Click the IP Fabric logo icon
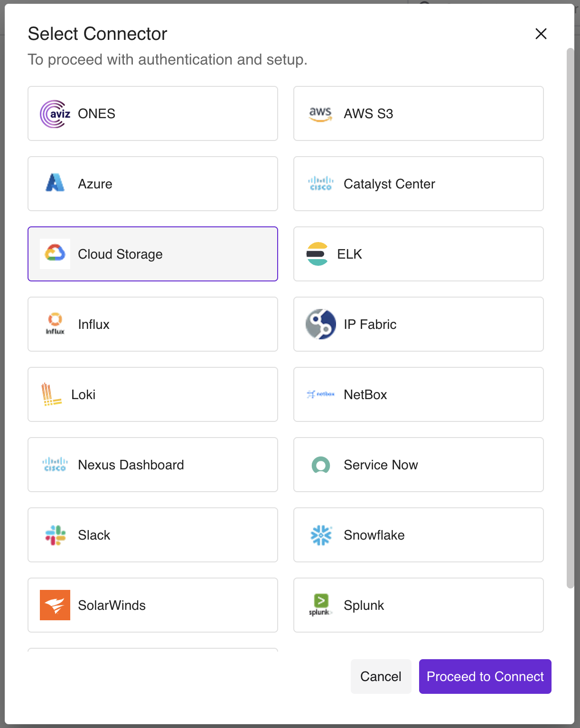Image resolution: width=580 pixels, height=728 pixels. pos(320,324)
